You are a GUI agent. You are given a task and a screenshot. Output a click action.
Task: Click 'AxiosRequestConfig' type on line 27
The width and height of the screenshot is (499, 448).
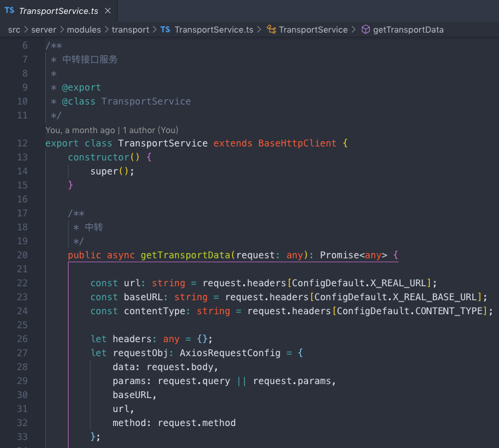(230, 353)
